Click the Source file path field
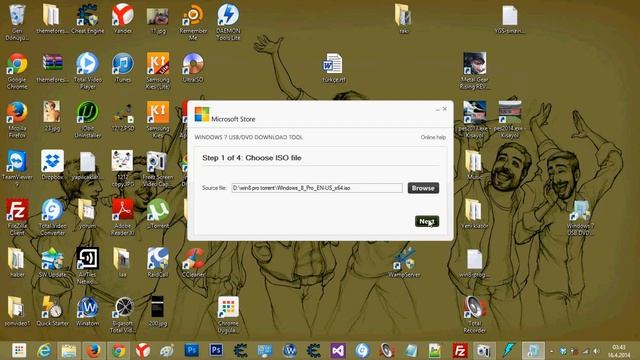This screenshot has height=360, width=640. [317, 188]
